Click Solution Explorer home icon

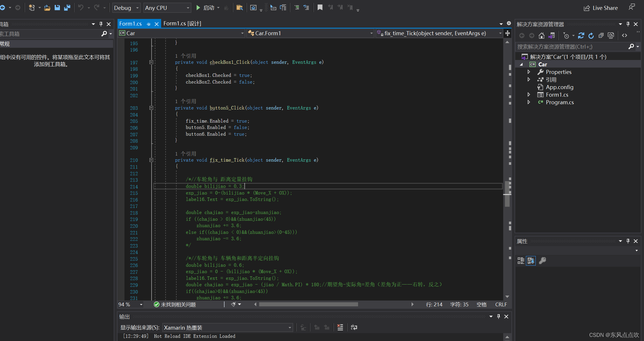point(541,36)
